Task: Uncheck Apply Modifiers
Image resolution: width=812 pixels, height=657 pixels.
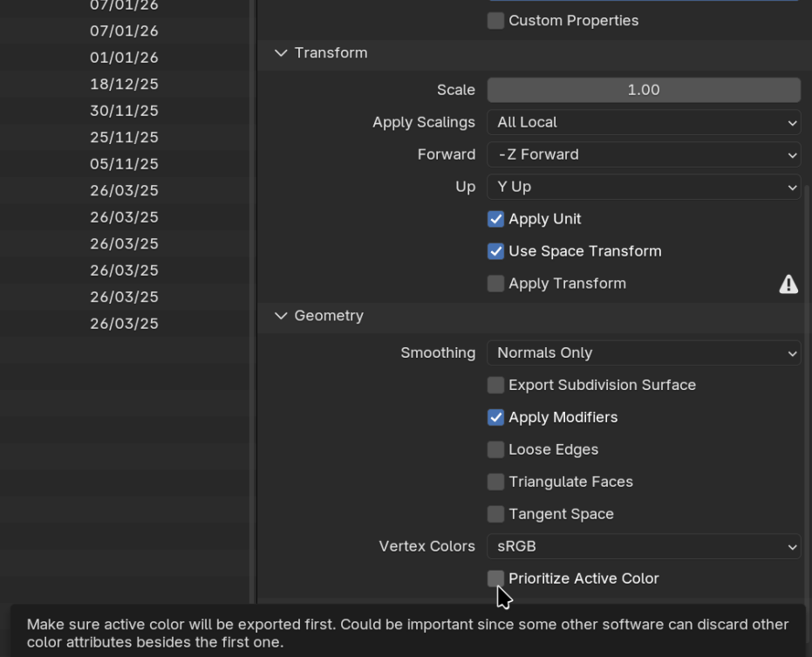Action: pos(495,417)
